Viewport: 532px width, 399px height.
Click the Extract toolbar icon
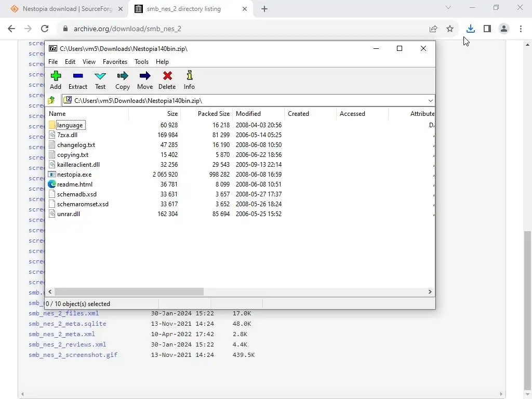(78, 76)
